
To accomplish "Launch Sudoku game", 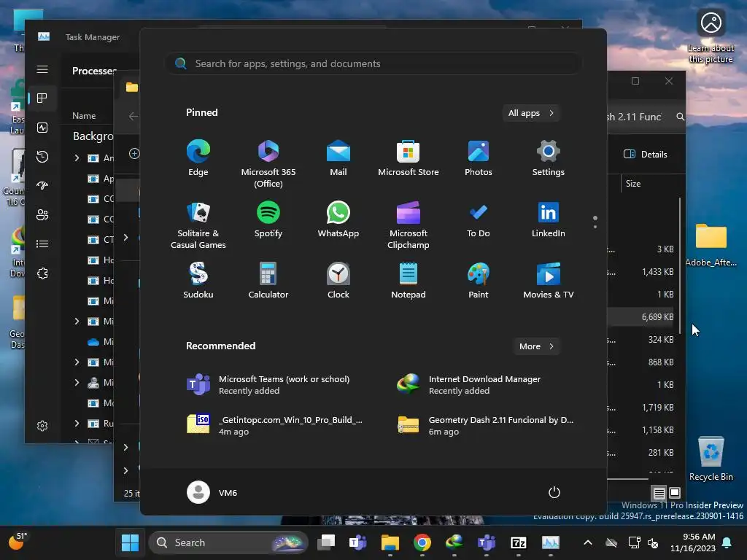I will (198, 281).
